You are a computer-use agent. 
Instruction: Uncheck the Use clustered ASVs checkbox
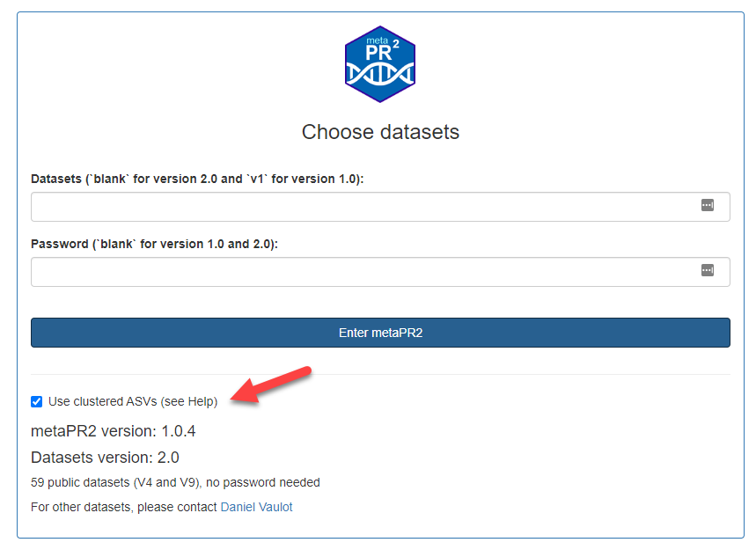click(x=37, y=402)
